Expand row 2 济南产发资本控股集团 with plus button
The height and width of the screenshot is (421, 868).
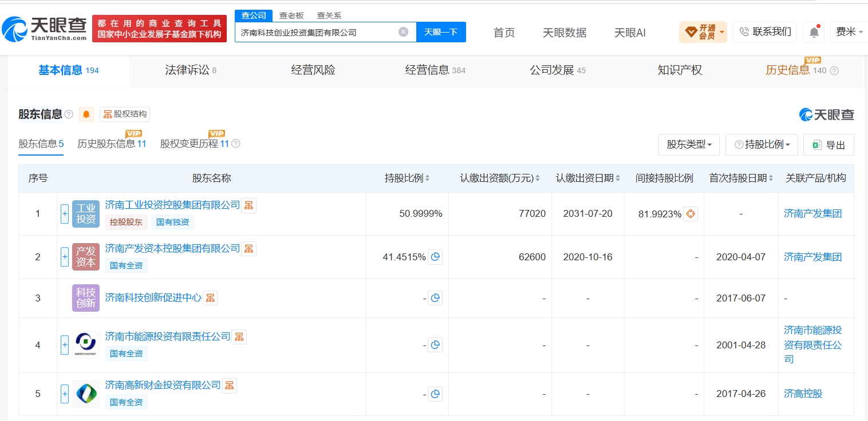pyautogui.click(x=65, y=257)
